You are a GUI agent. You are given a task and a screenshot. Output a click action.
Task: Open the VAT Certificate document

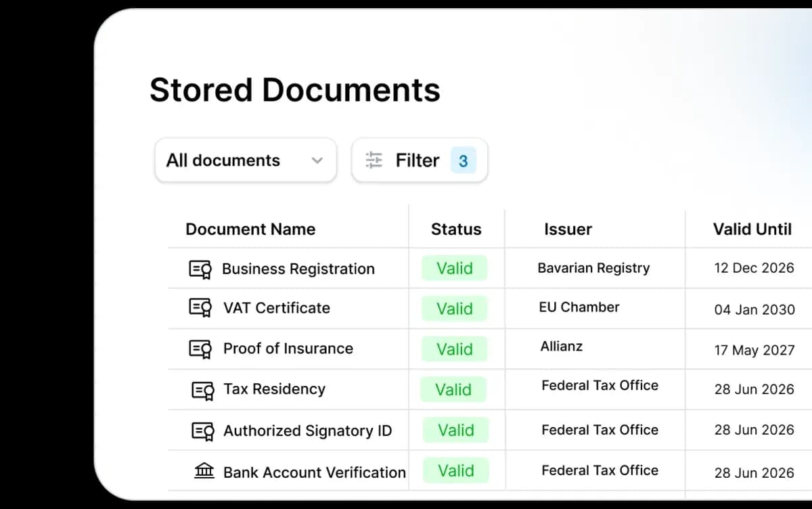tap(277, 308)
